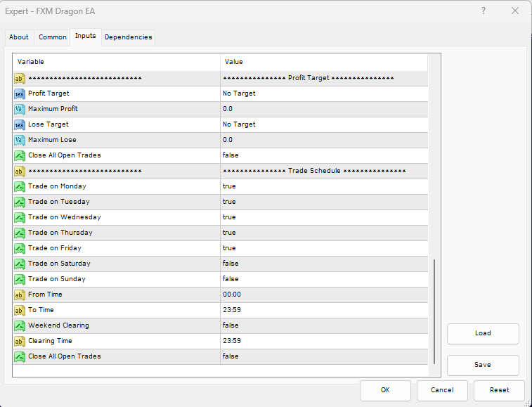Select the Trade on Saturday false value
Viewport: 532px width, 407px height.
(231, 264)
